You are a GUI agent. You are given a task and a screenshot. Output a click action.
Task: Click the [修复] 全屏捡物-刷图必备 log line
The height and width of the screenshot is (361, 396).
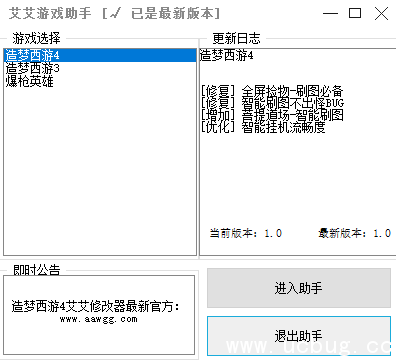pyautogui.click(x=272, y=91)
